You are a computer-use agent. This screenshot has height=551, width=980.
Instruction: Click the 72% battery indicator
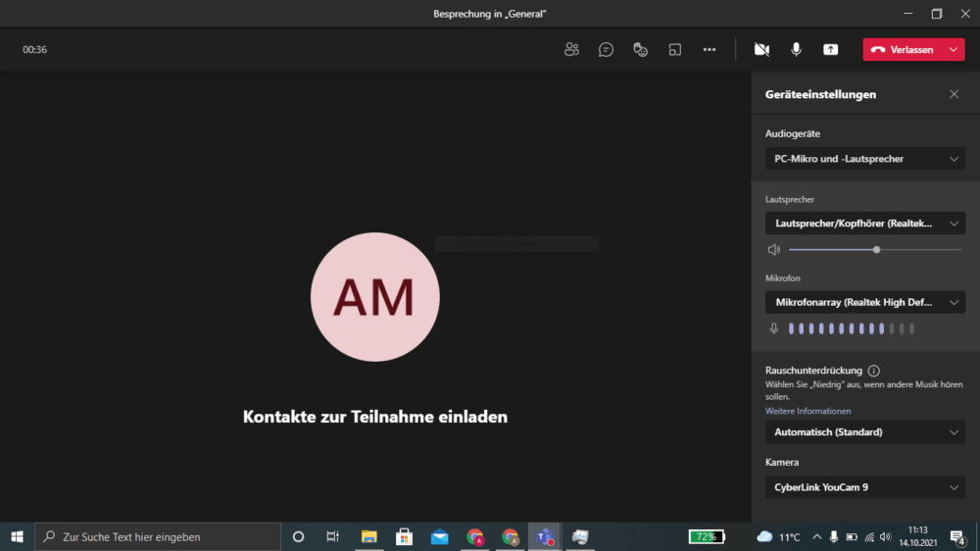click(x=707, y=536)
